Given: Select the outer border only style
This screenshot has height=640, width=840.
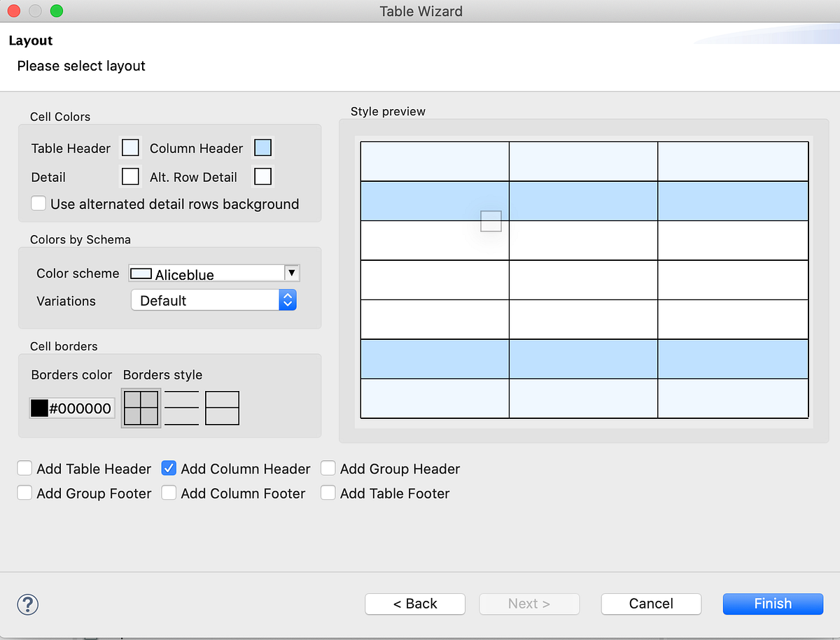Looking at the screenshot, I should pyautogui.click(x=222, y=408).
